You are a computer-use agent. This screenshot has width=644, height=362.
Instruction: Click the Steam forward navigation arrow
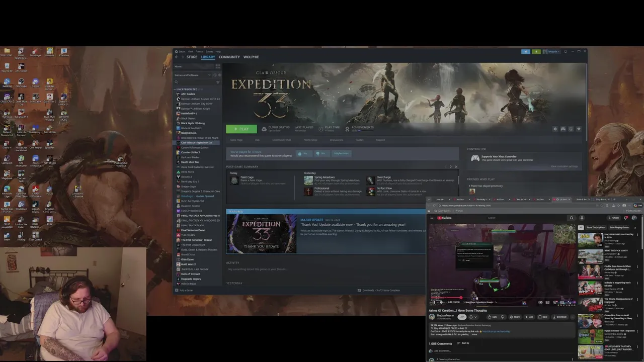coord(183,57)
